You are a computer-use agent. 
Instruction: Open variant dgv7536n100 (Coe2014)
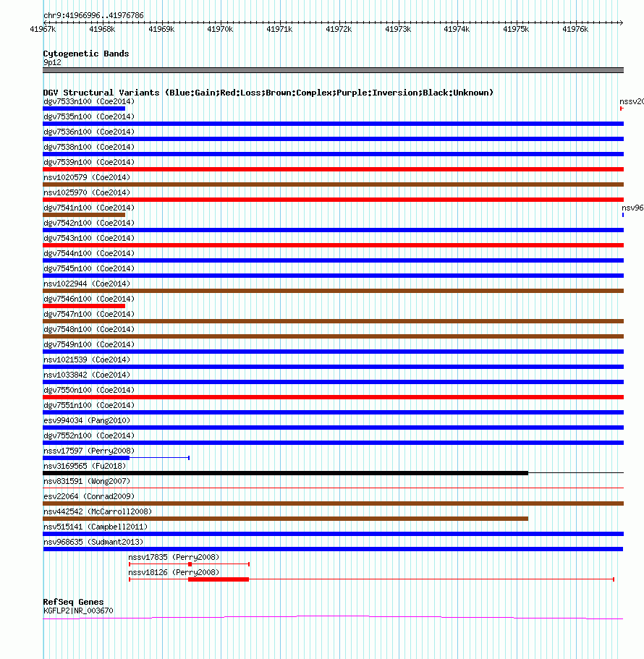pos(89,132)
